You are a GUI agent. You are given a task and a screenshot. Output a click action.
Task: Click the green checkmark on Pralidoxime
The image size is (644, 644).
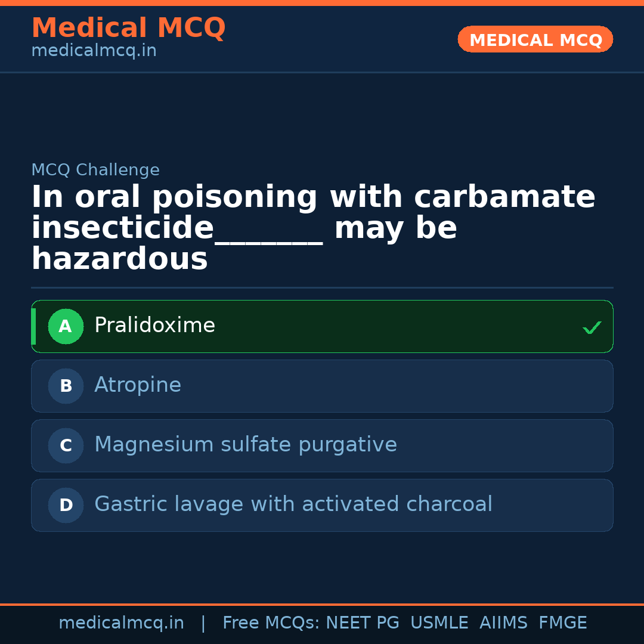(x=592, y=327)
